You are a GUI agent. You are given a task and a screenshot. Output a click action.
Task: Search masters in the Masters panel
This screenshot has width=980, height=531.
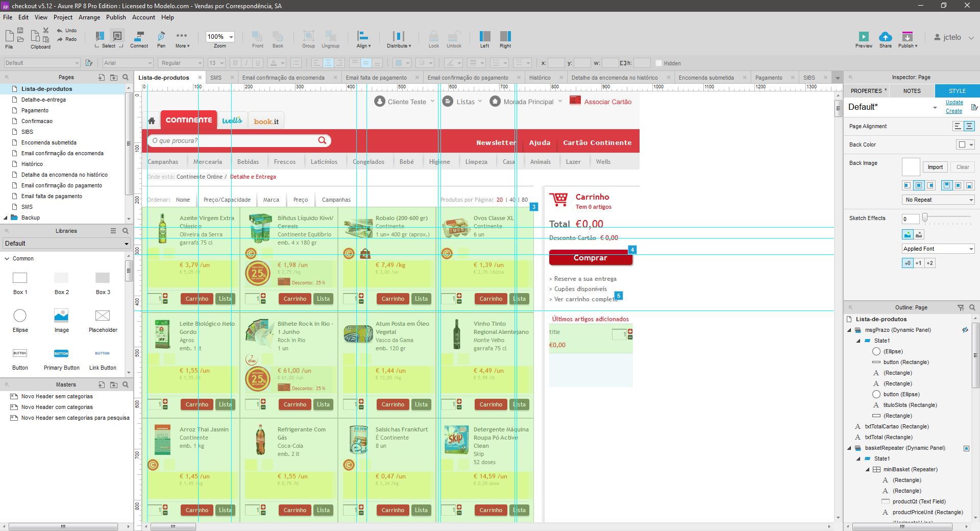click(x=126, y=384)
